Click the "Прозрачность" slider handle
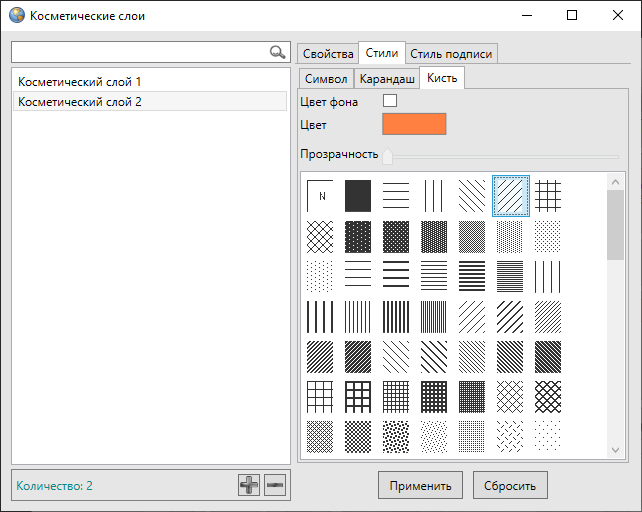Viewport: 642px width, 512px height. [x=388, y=155]
